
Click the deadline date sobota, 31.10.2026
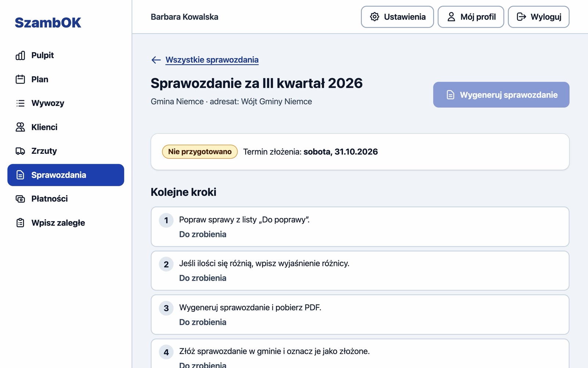tap(341, 152)
